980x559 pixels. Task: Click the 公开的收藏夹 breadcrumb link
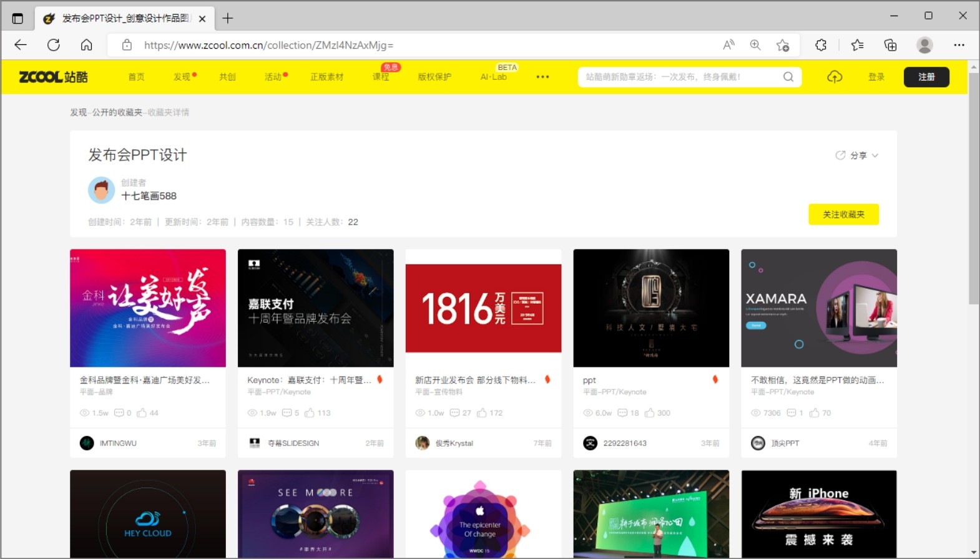117,112
